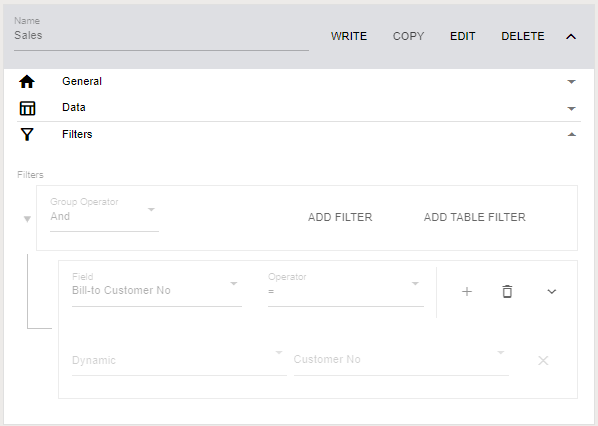The image size is (598, 426).
Task: Collapse the filter group triangle
Action: [x=27, y=219]
